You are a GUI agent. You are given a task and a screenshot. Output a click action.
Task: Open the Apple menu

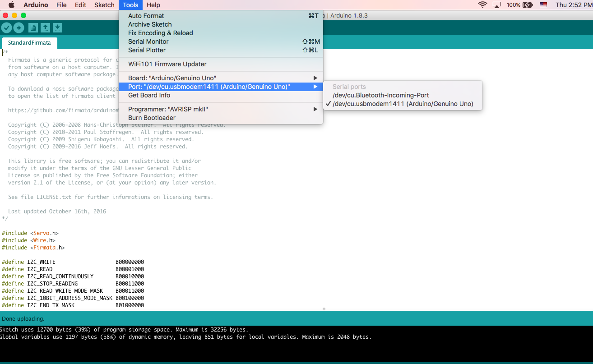click(11, 5)
